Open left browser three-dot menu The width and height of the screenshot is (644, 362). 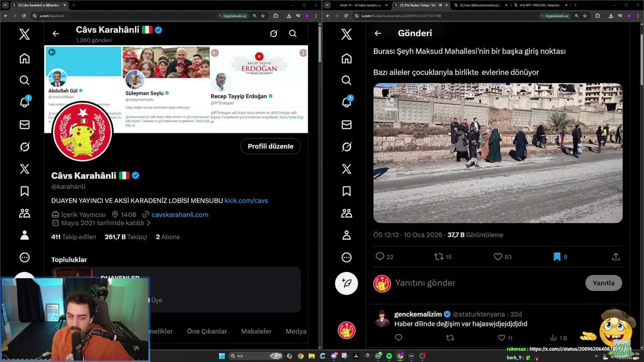(316, 16)
